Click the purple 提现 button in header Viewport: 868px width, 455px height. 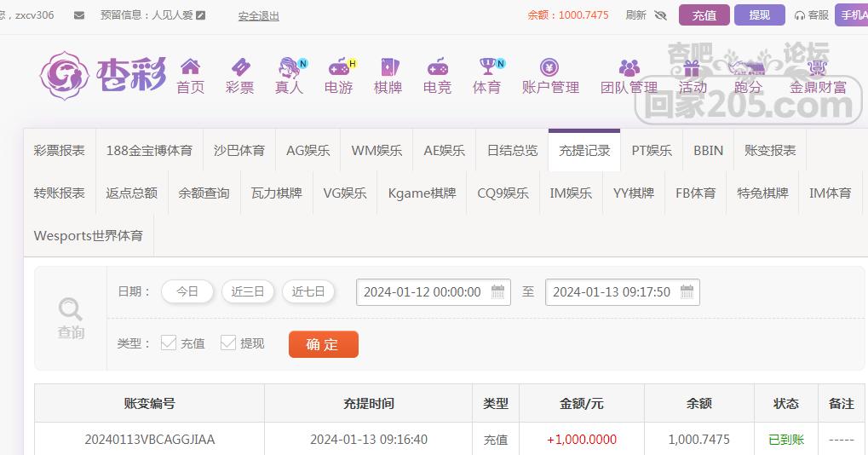759,15
